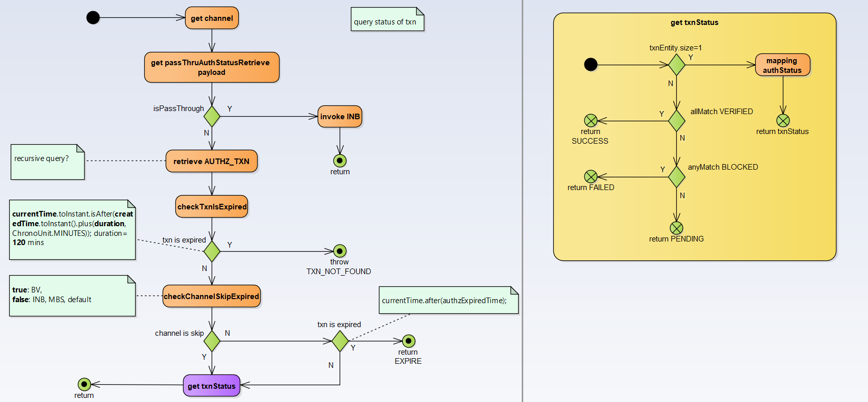
Task: Select the throw TXN_NOT_FOUND final node
Action: click(x=340, y=251)
